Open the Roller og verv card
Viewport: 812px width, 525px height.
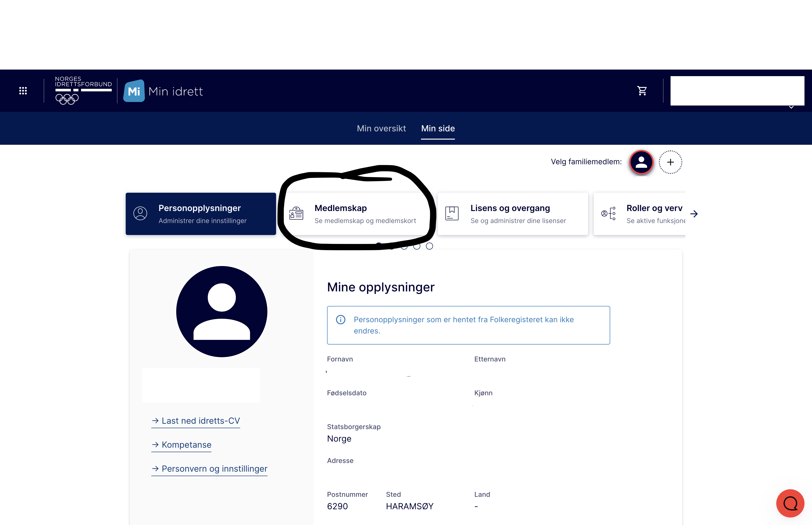point(640,214)
